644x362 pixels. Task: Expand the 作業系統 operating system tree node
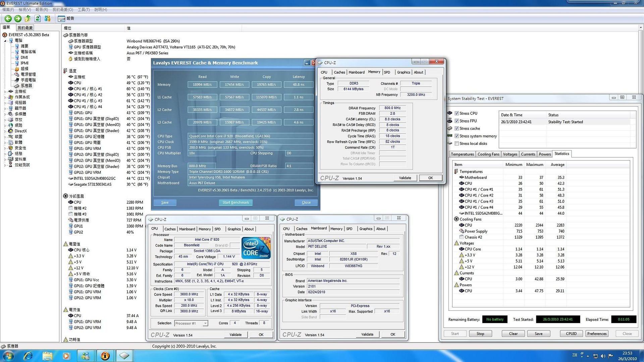5,97
